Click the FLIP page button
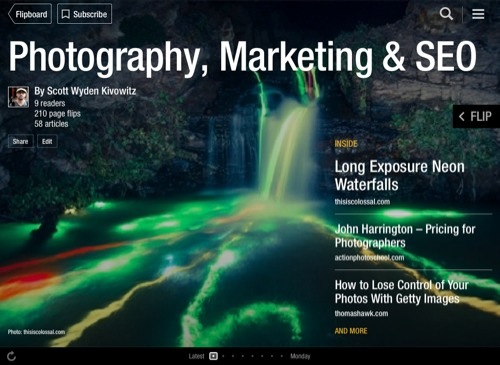The width and height of the screenshot is (500, 365). [x=476, y=116]
